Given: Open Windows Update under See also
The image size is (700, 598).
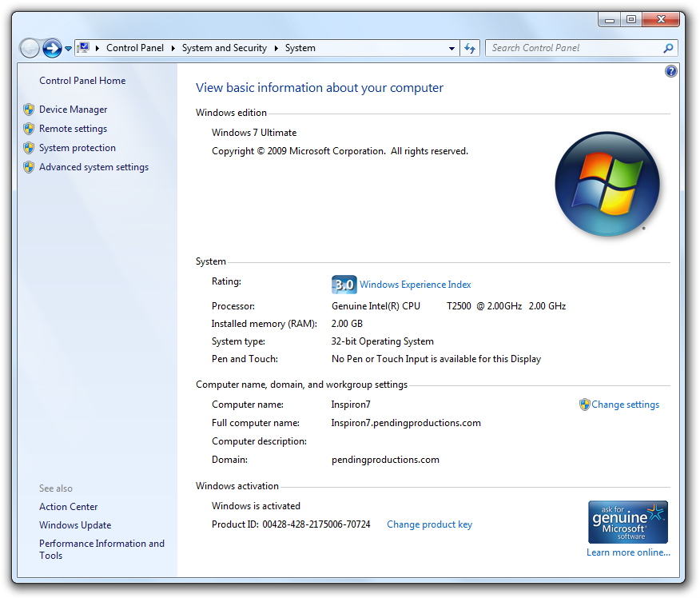Looking at the screenshot, I should [75, 525].
